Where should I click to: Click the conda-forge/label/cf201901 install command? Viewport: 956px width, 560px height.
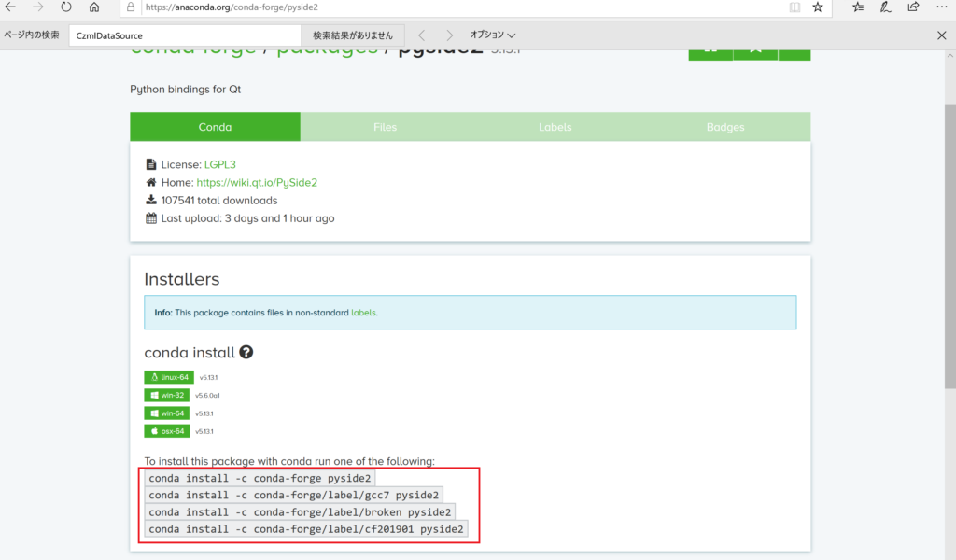pos(306,529)
